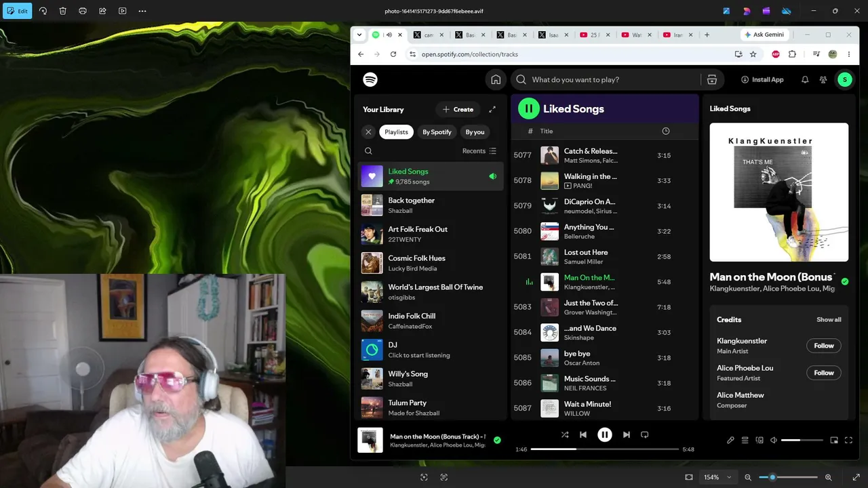868x488 pixels.
Task: Reload the Spotify page in Chrome
Action: (x=393, y=54)
